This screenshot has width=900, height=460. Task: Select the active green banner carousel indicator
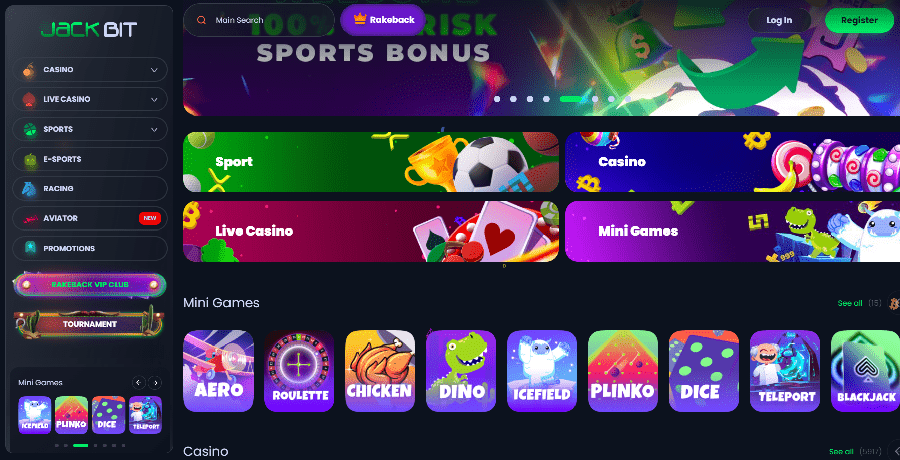click(571, 99)
